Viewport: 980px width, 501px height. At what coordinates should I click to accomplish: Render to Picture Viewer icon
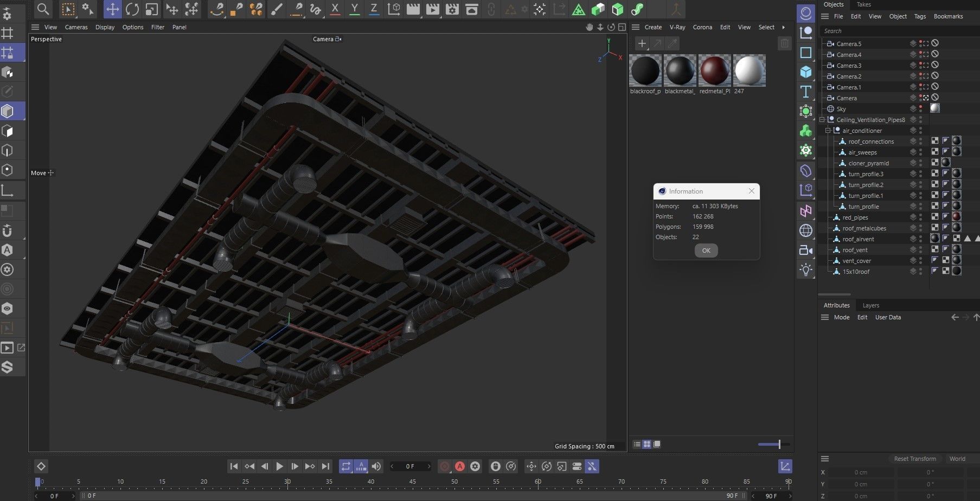click(x=432, y=9)
